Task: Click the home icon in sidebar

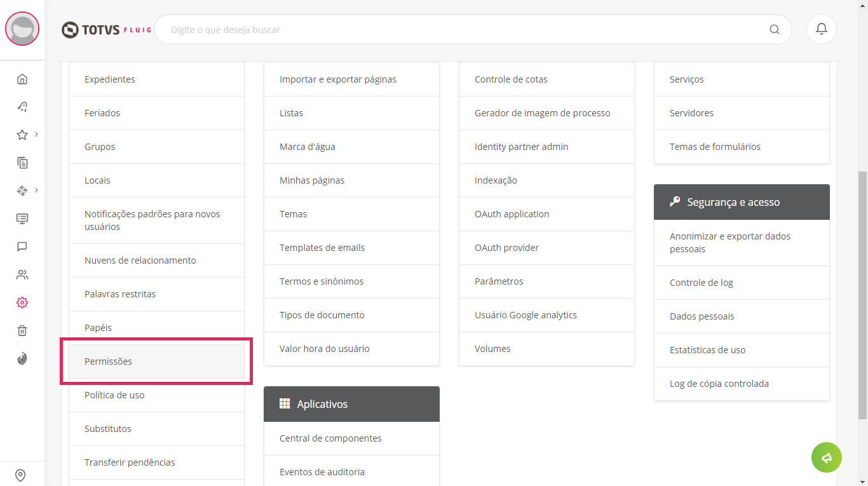Action: [22, 79]
